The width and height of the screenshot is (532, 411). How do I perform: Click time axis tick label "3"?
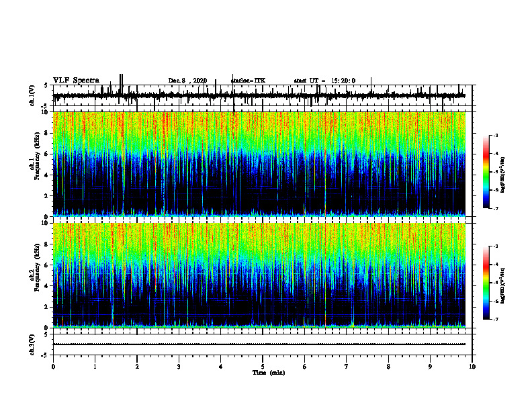179,367
